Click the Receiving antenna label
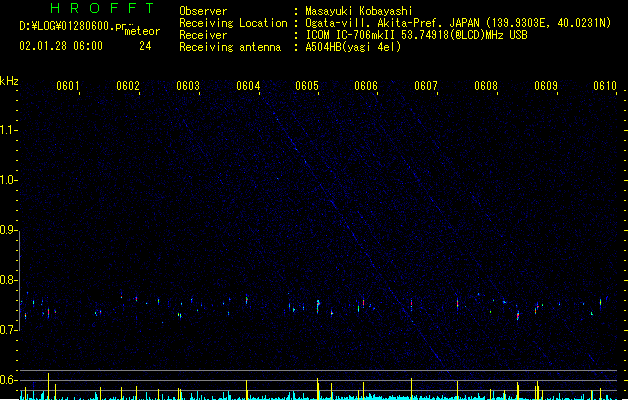Viewport: 629px width, 400px height. tap(230, 47)
